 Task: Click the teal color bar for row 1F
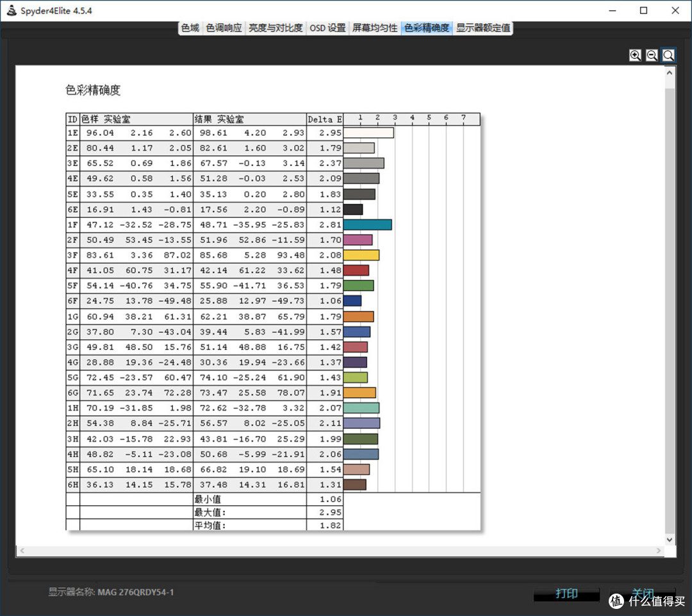coord(368,225)
